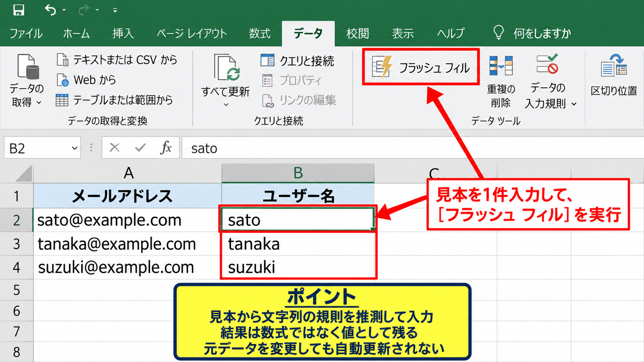Click the Undo arrow icon
The image size is (644, 362).
point(50,10)
